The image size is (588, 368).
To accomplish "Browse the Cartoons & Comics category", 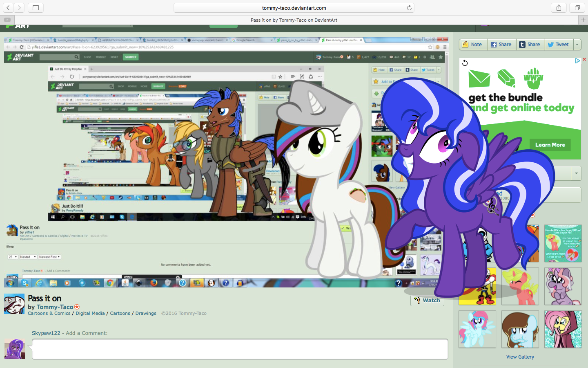I will 49,313.
